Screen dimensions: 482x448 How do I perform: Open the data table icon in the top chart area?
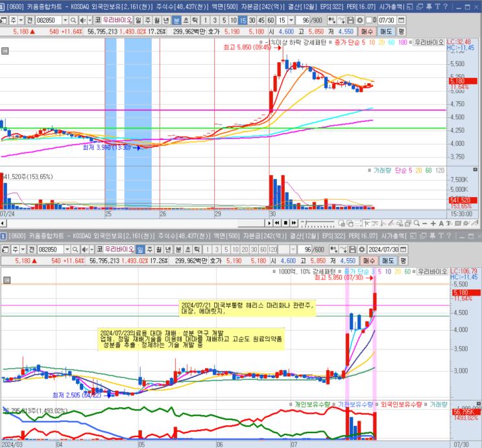(5, 51)
